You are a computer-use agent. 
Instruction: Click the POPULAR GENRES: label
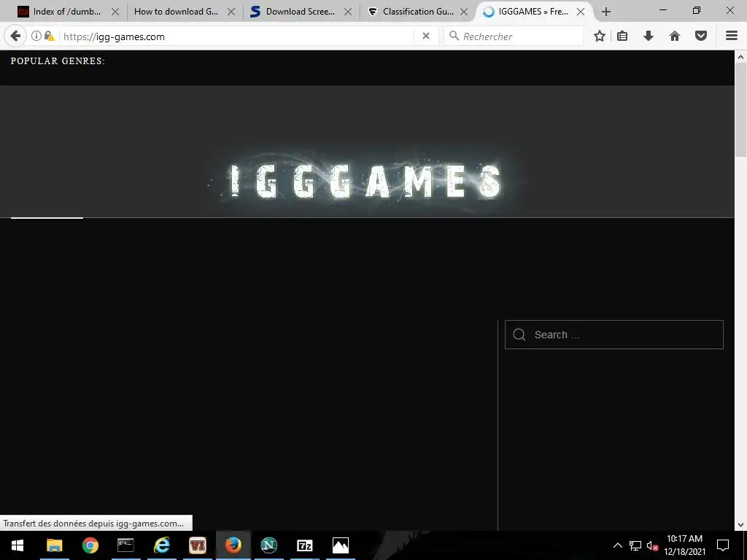pos(58,61)
